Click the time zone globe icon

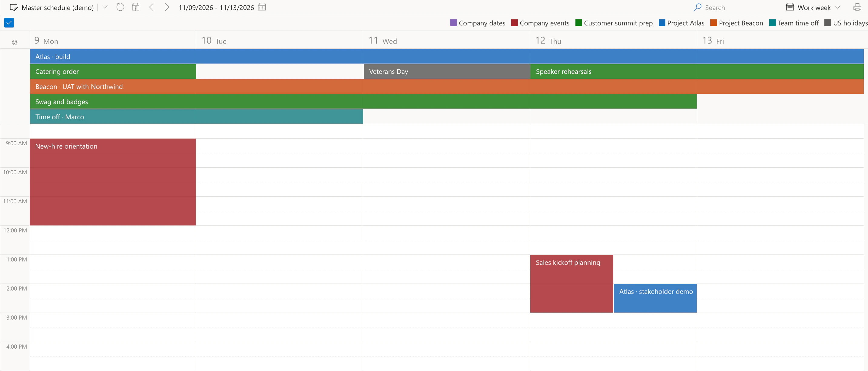pyautogui.click(x=15, y=42)
